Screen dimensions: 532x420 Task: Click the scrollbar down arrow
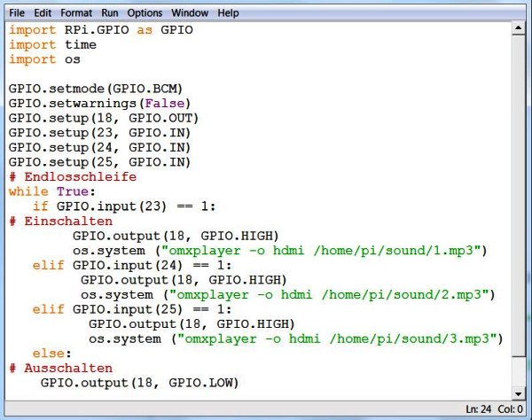(x=518, y=393)
